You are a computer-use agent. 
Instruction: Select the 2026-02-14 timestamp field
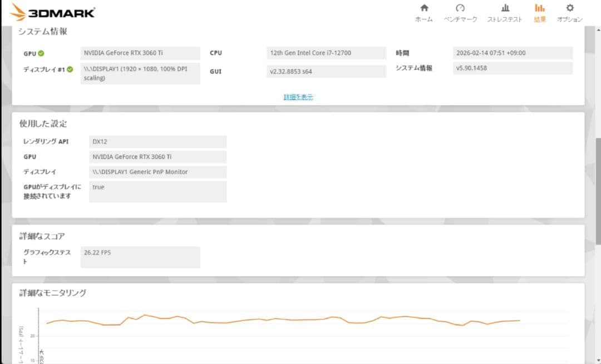512,53
